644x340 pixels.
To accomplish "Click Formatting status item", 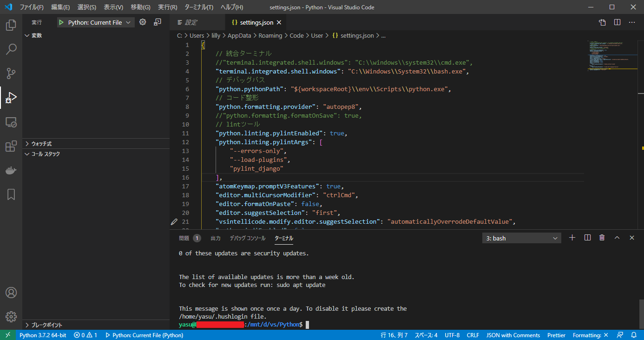I will point(591,335).
